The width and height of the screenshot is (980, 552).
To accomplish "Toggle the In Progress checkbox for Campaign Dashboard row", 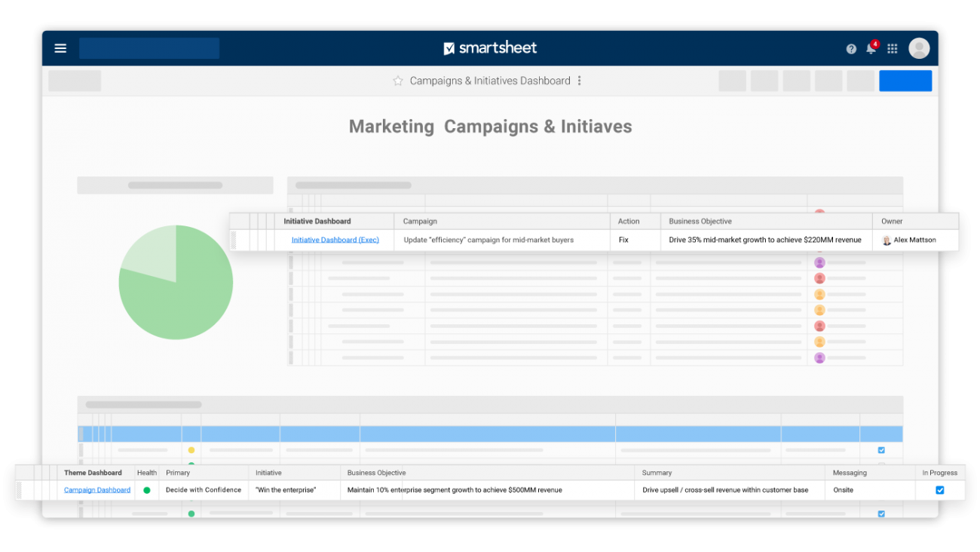I will (x=939, y=489).
